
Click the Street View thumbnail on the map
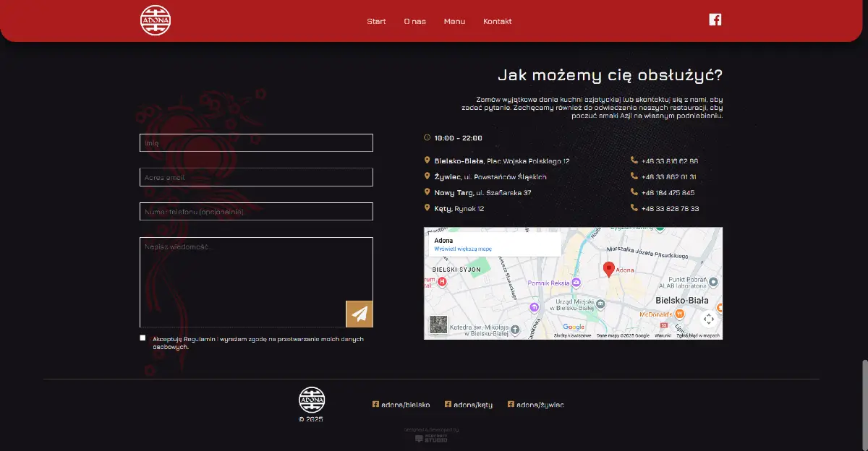pos(437,323)
